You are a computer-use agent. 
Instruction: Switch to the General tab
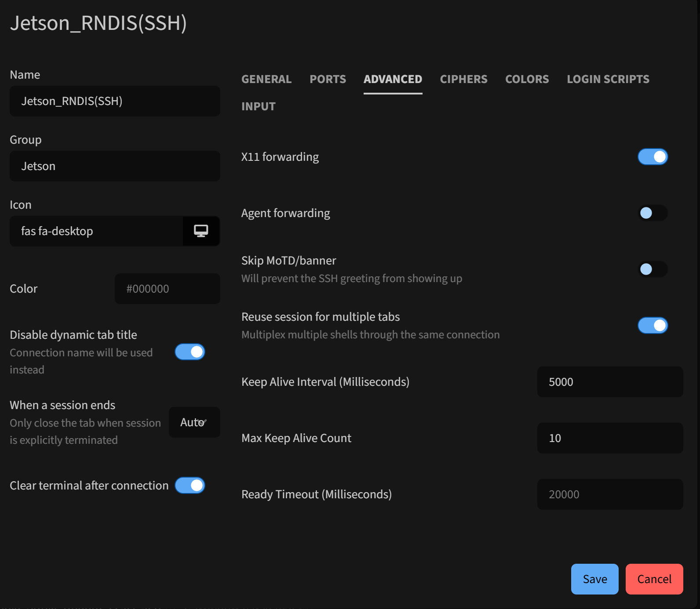coord(266,79)
